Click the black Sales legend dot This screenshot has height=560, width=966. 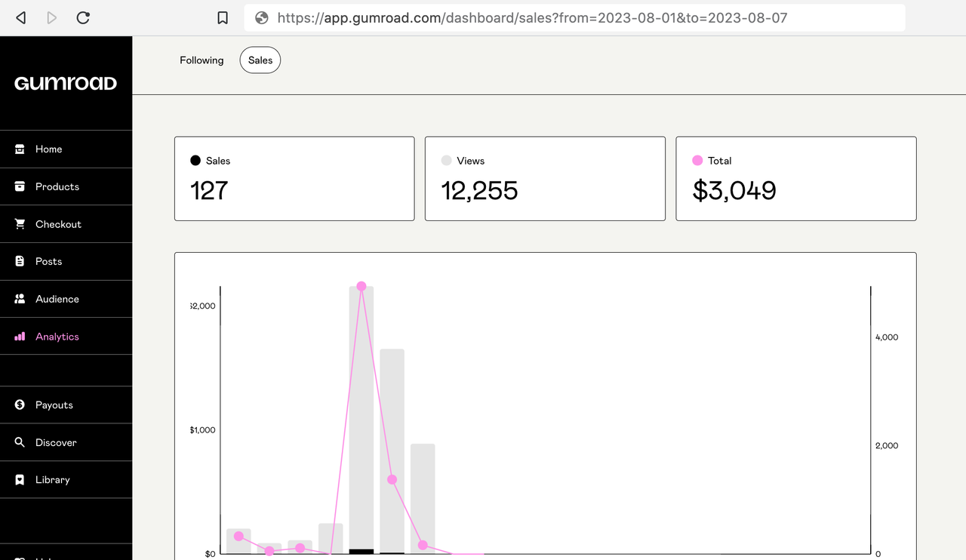(x=195, y=161)
